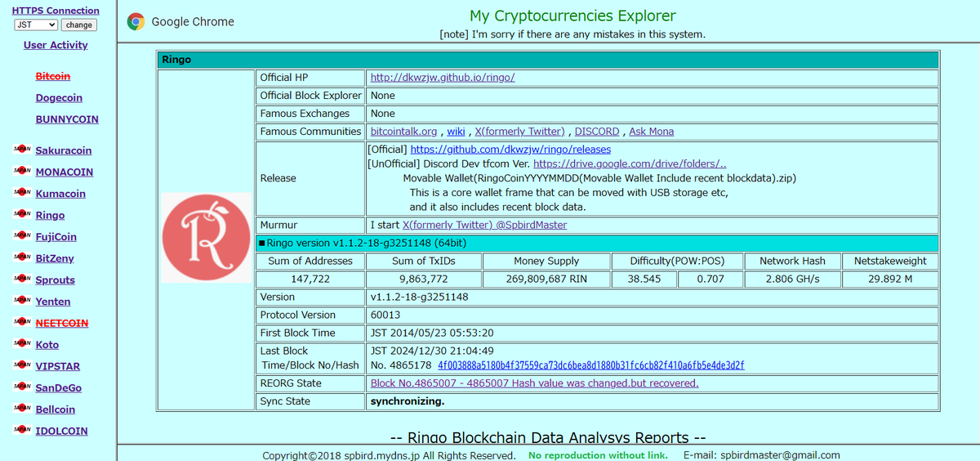The width and height of the screenshot is (980, 461).
Task: Open FujiCoin in the coin list
Action: click(x=56, y=237)
